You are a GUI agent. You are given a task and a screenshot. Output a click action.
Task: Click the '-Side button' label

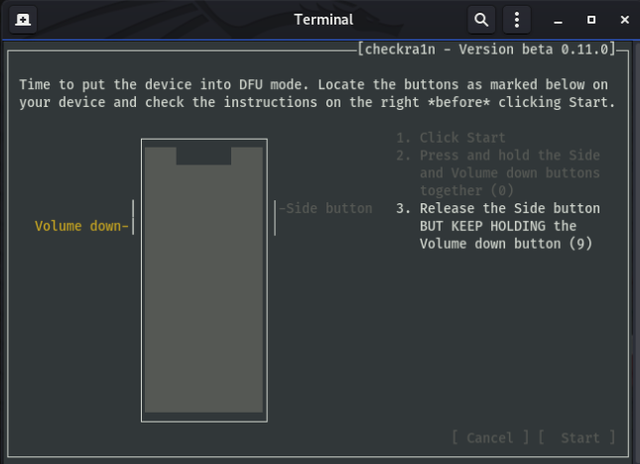(x=325, y=209)
